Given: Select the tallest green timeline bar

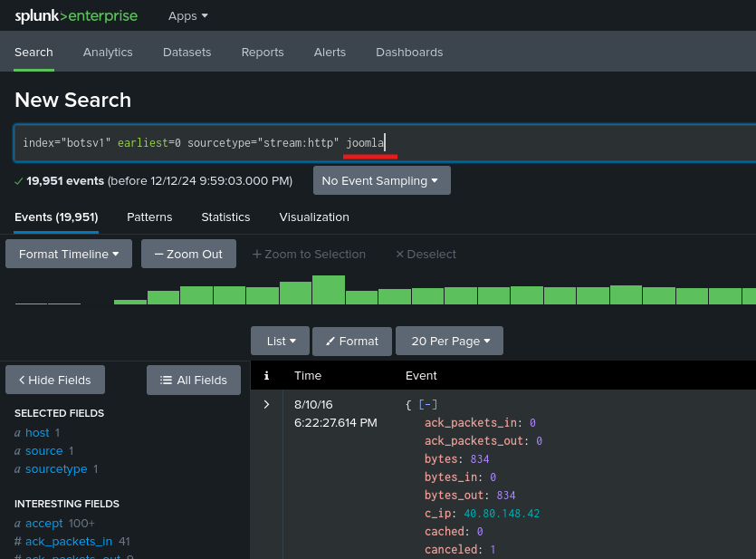Looking at the screenshot, I should click(x=329, y=290).
